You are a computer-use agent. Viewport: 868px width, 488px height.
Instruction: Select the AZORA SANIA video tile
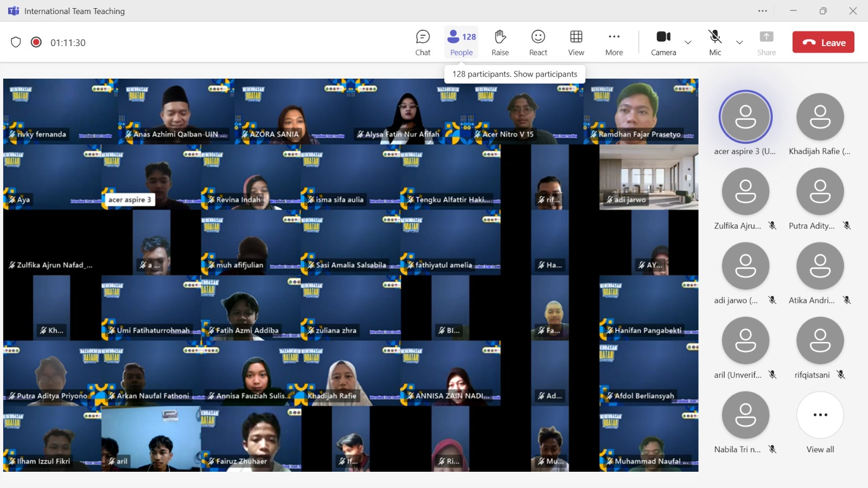pyautogui.click(x=292, y=111)
